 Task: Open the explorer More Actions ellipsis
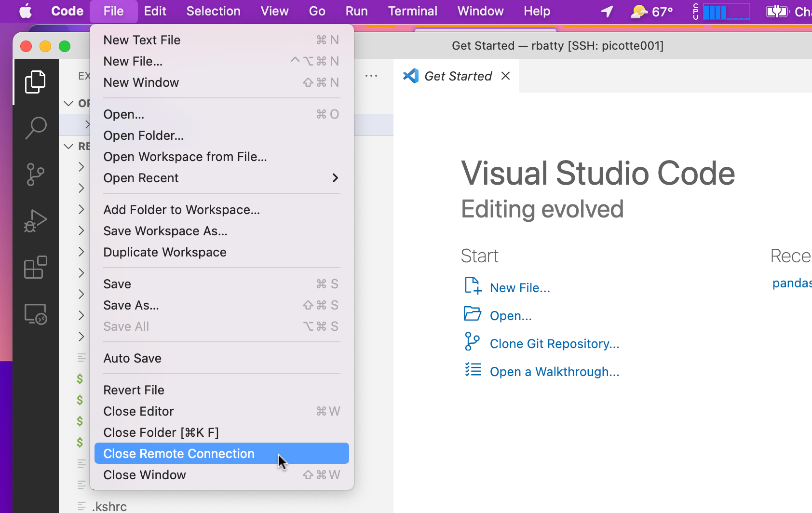point(371,76)
